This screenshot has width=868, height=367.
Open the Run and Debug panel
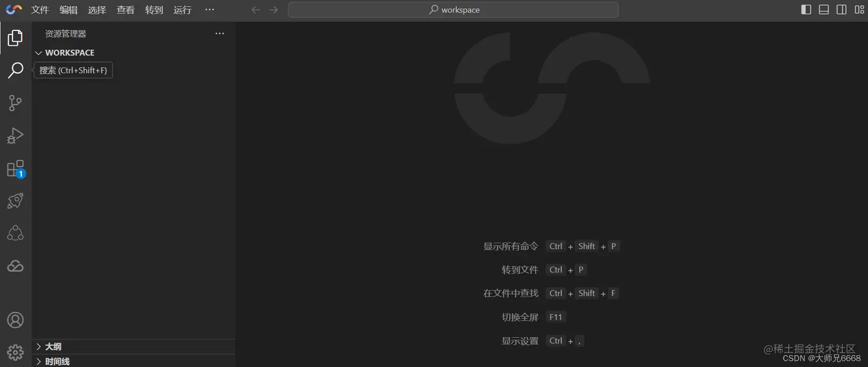pyautogui.click(x=15, y=135)
